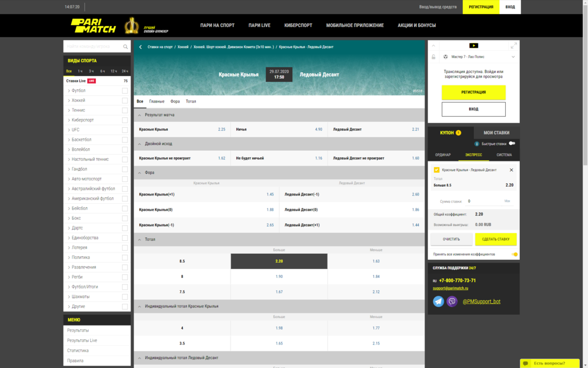
Task: Click Ввод/вывод средств link
Action: click(438, 6)
